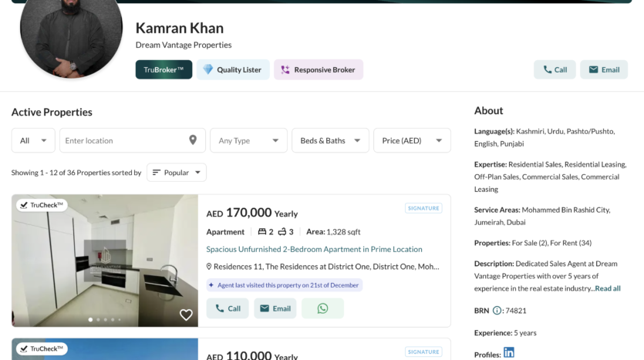Call Kamran Khan from the profile header
This screenshot has height=360, width=644.
click(x=555, y=70)
